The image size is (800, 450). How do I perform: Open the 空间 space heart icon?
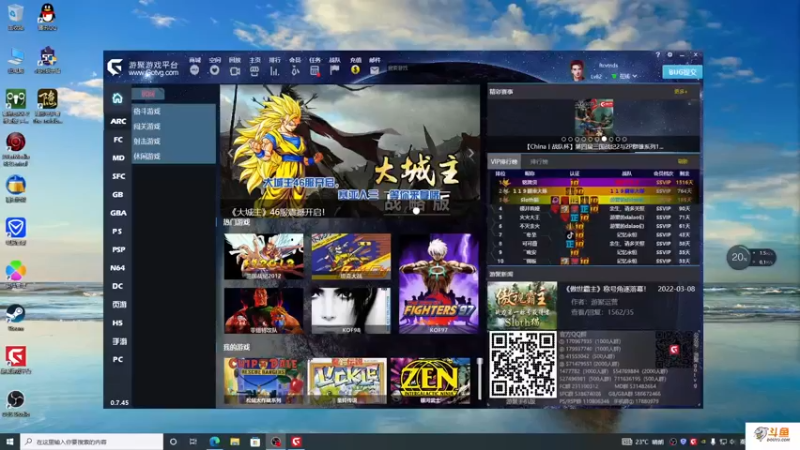tap(214, 70)
